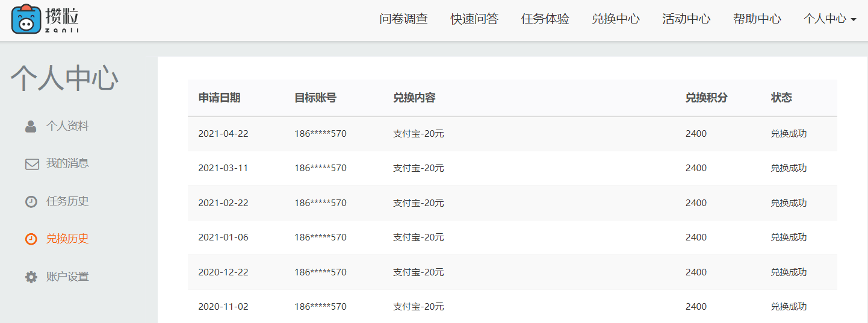Screen dimensions: 868x323
Task: Open 账户设置 in the sidebar
Action: pos(67,277)
